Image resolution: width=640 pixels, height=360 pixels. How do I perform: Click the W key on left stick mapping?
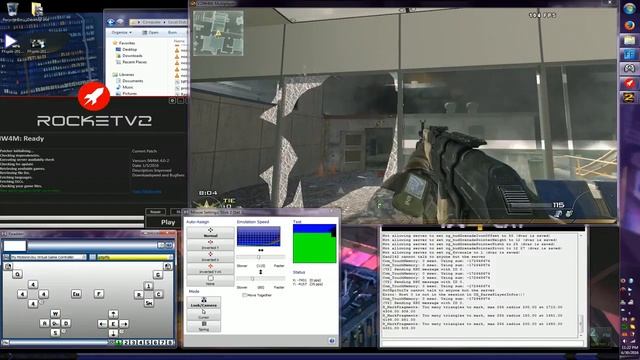[55, 313]
